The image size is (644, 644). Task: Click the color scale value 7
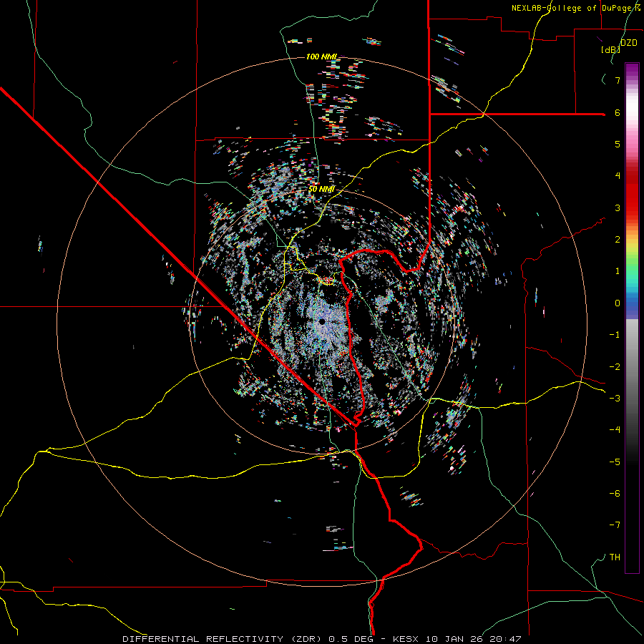[x=618, y=80]
